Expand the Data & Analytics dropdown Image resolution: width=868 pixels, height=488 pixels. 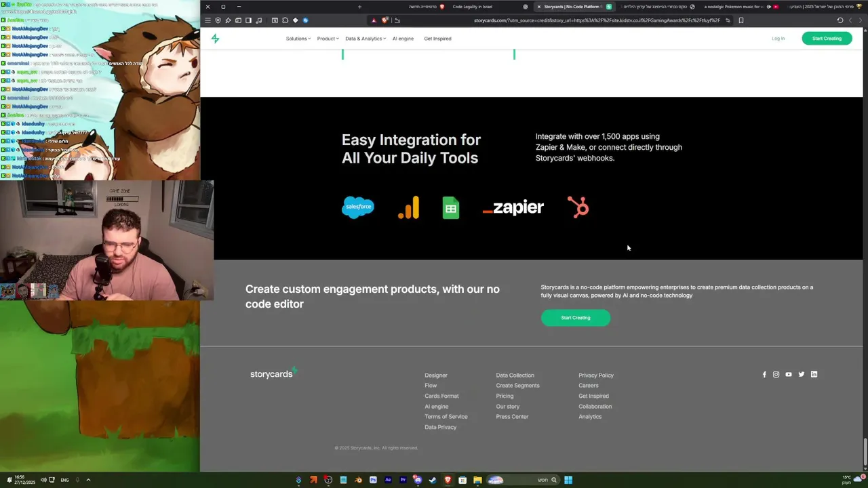click(366, 39)
